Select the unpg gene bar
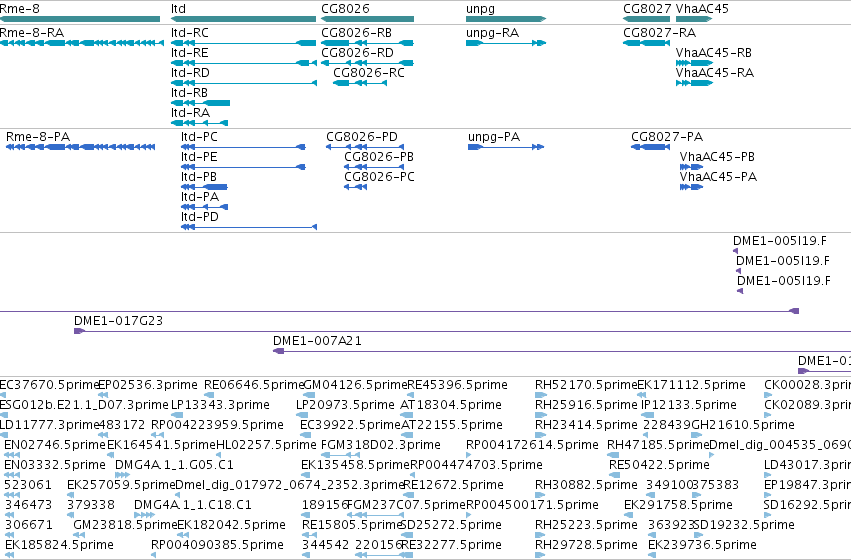 [506, 19]
